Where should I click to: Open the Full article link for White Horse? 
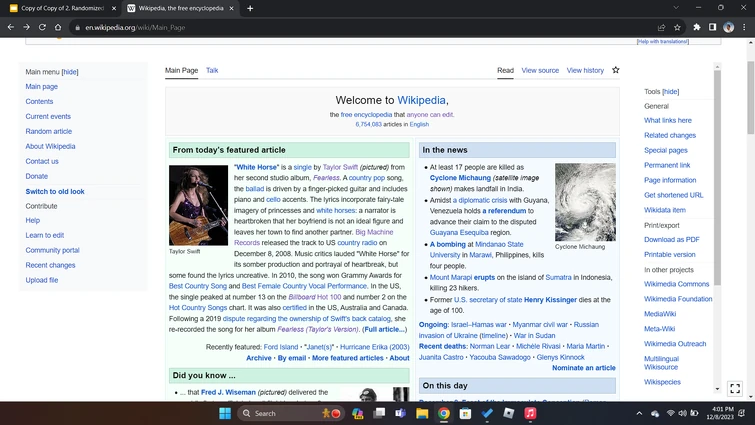coord(384,330)
